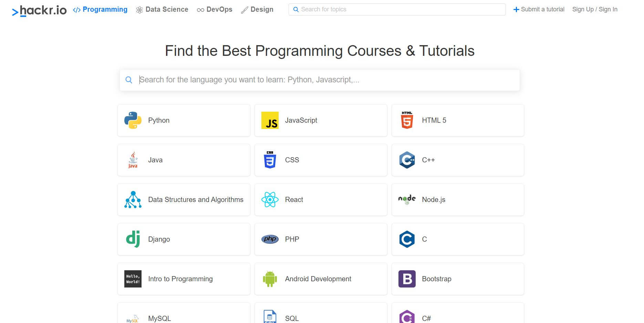The image size is (644, 323).
Task: Click the hackr.io logo
Action: click(x=39, y=11)
